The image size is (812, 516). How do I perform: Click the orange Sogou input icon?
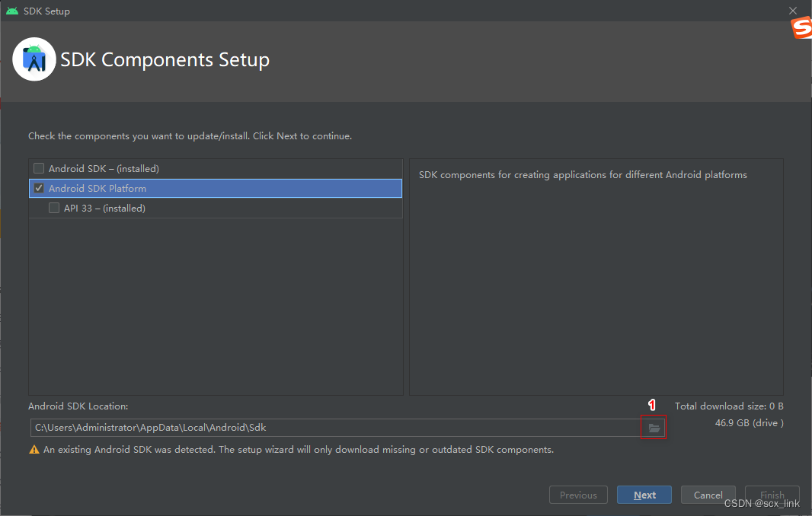(801, 27)
